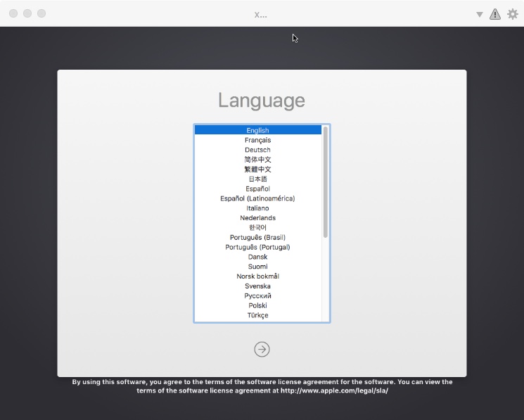Screen dimensions: 524x420
Task: Open the settings gear in title bar
Action: (x=512, y=14)
